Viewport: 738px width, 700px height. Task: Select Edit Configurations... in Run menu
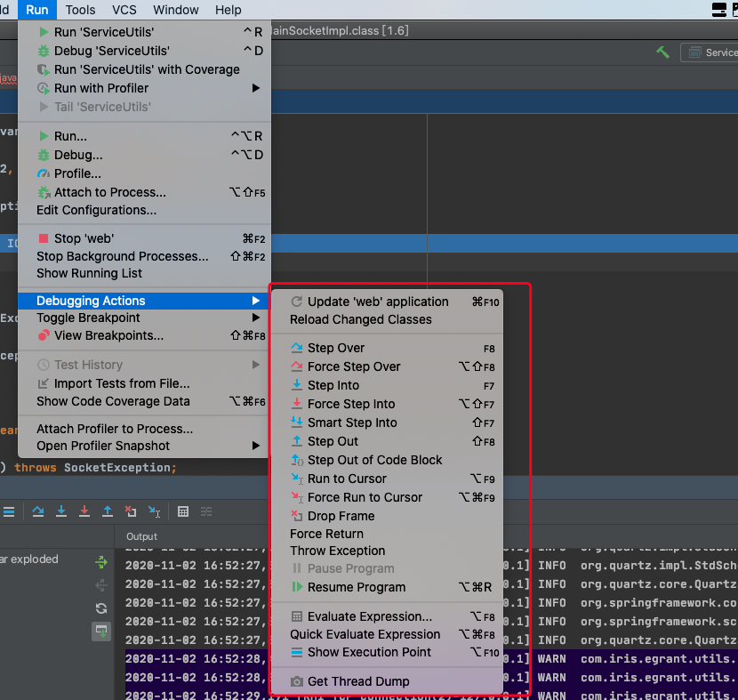click(96, 210)
